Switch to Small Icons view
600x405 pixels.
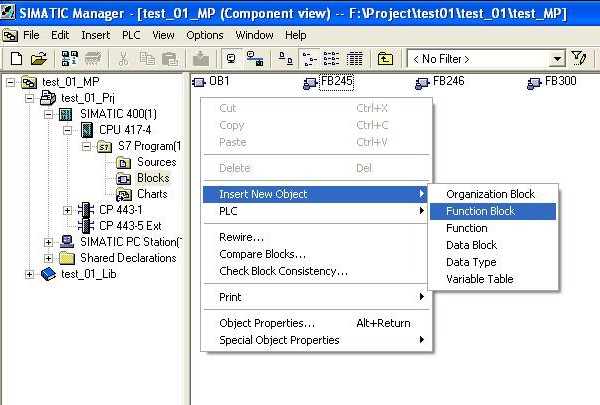(x=309, y=59)
